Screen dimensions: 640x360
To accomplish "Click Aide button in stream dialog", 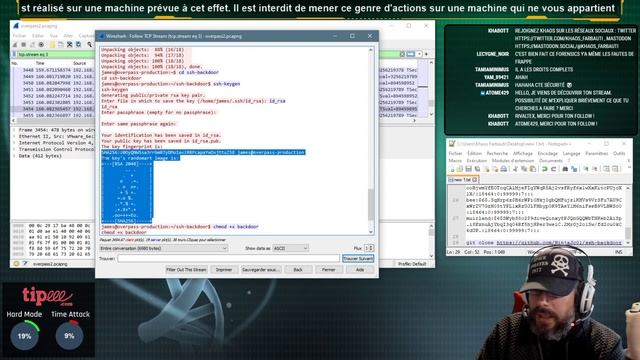I will click(360, 270).
